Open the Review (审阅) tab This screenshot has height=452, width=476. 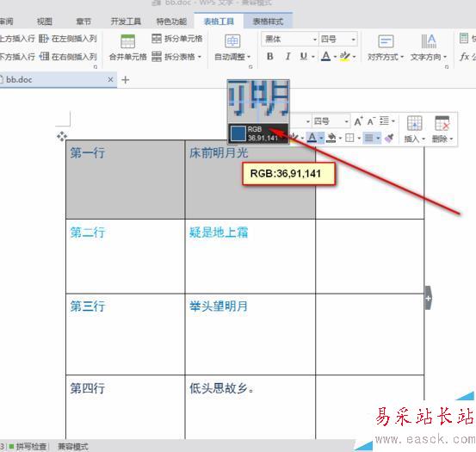click(x=6, y=22)
